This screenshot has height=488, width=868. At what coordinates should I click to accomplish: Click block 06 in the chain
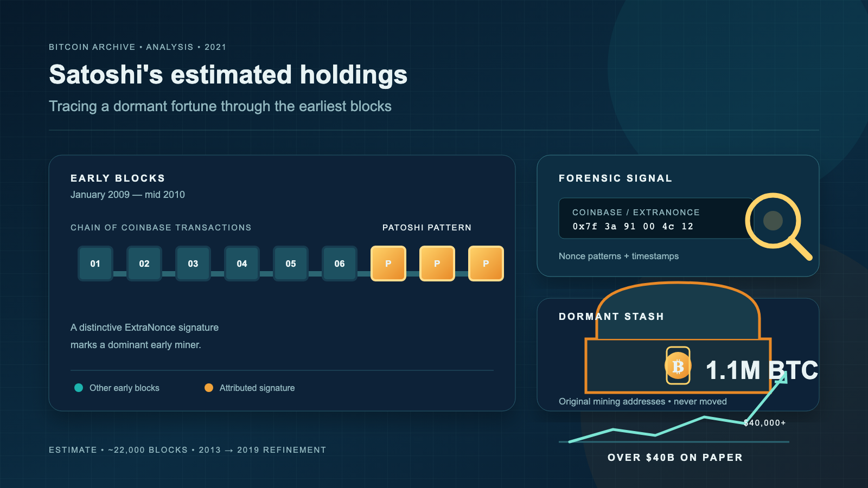340,264
